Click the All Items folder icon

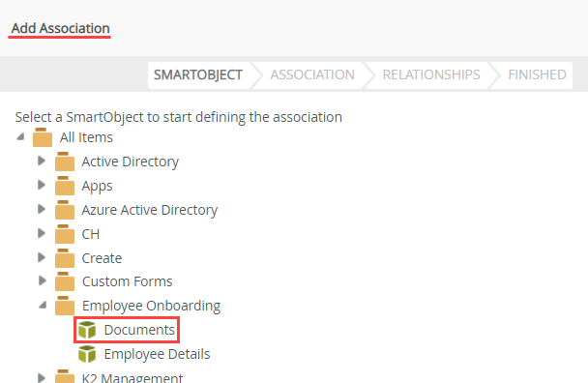pyautogui.click(x=43, y=137)
